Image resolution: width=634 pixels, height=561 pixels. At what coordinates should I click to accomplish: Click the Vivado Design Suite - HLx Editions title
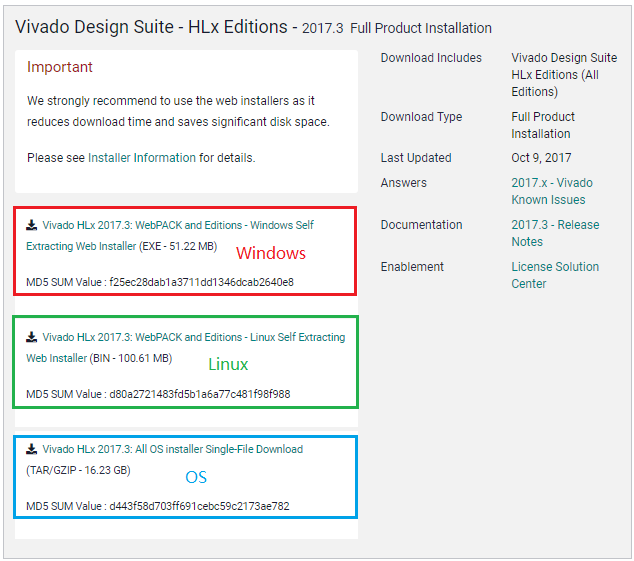pyautogui.click(x=151, y=27)
